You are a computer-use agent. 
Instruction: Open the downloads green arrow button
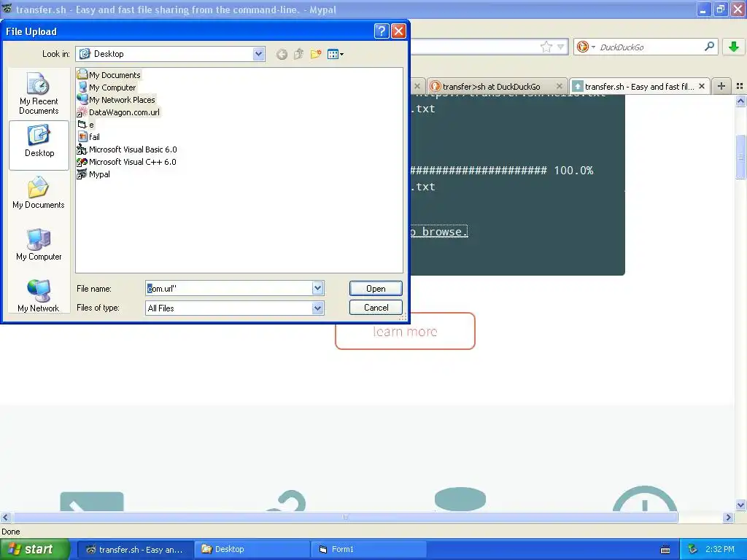pyautogui.click(x=734, y=47)
